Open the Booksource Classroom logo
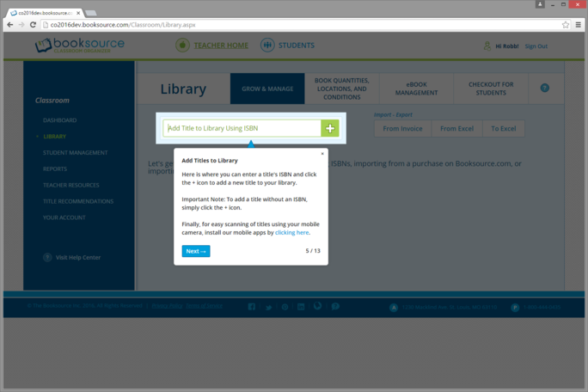Image resolution: width=588 pixels, height=392 pixels. tap(79, 46)
